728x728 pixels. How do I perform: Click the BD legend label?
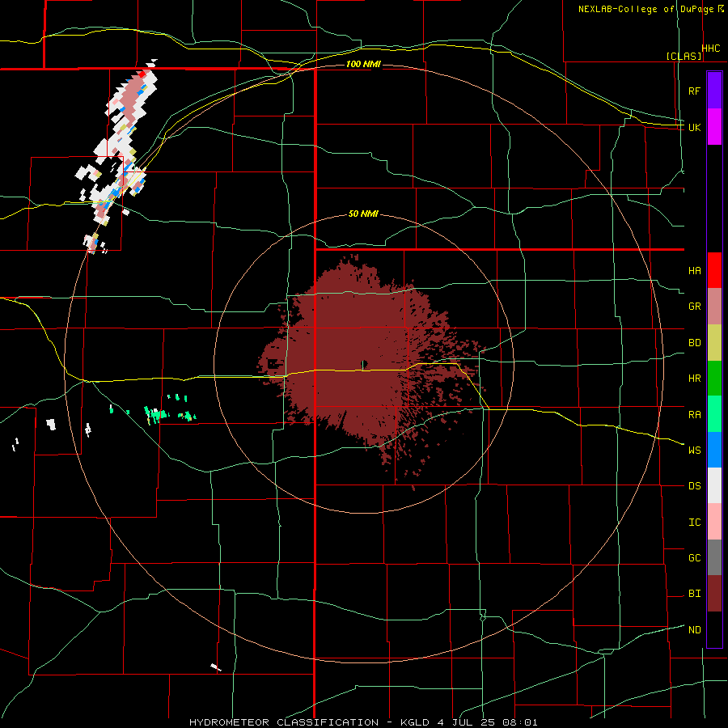pos(694,343)
